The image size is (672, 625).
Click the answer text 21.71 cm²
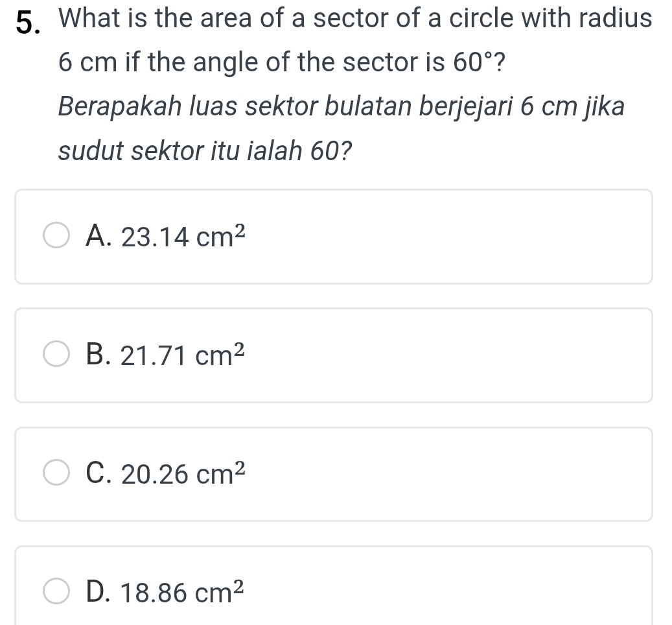point(183,355)
